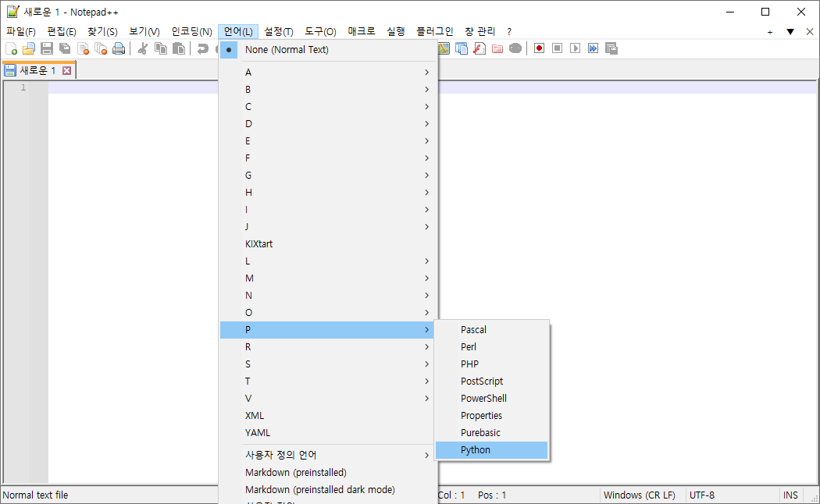820x504 pixels.
Task: Click the Undo toolbar icon
Action: click(x=202, y=48)
